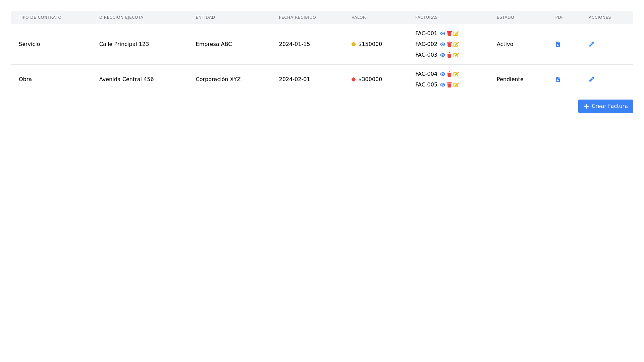Click the Valor column header
This screenshot has width=644, height=362.
click(x=359, y=17)
